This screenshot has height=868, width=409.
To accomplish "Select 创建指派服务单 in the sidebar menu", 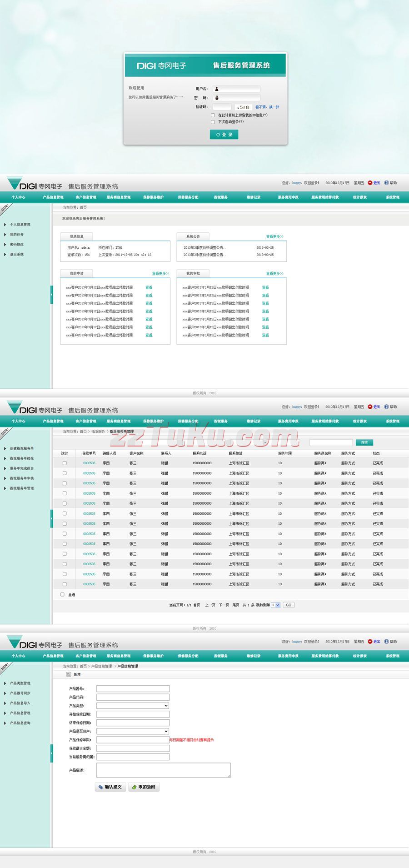I will pyautogui.click(x=22, y=448).
